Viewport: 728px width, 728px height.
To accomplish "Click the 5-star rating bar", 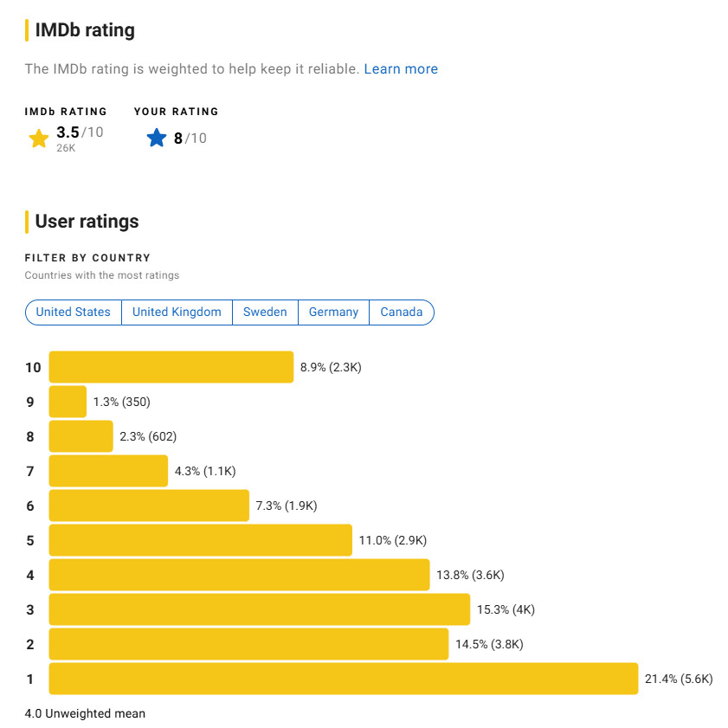I will 201,540.
